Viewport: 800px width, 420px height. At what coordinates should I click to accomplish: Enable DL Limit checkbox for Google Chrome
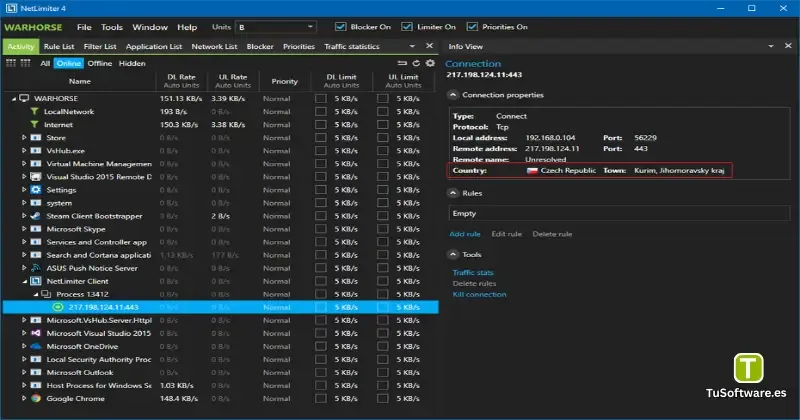tap(320, 399)
